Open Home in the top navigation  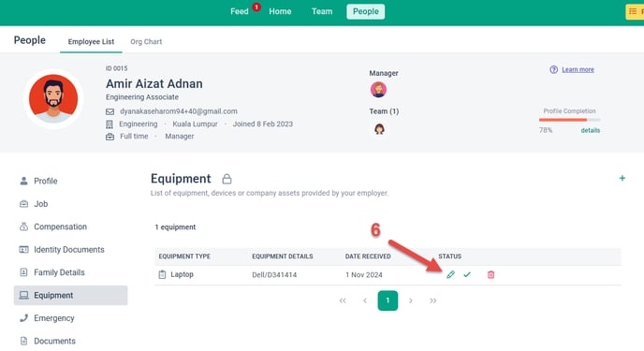coord(280,11)
